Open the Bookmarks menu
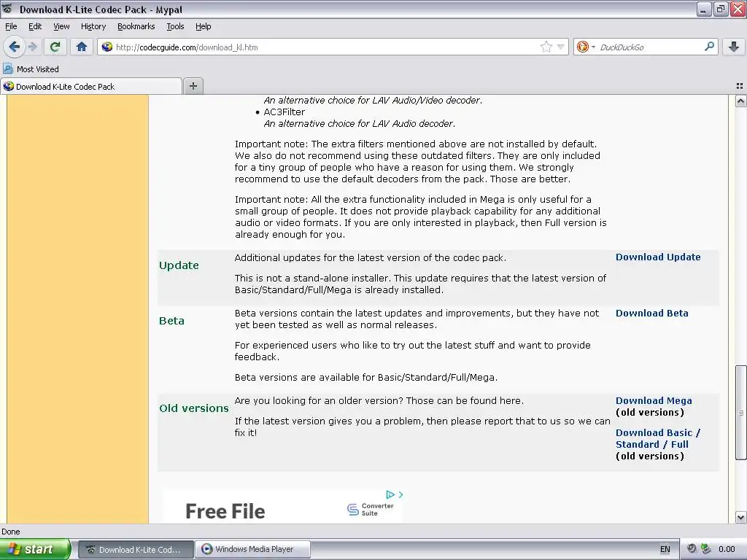Screen dimensions: 747x560 [136, 26]
